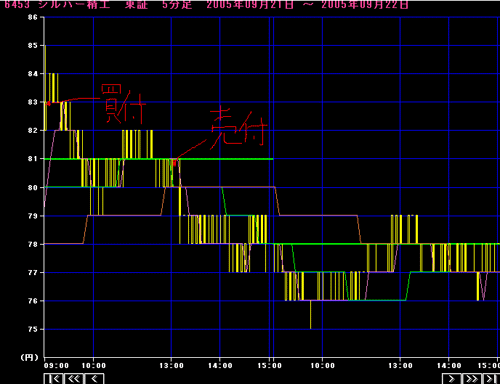
Task: Click the yellow spike dropping to 75
Action: pyautogui.click(x=310, y=315)
